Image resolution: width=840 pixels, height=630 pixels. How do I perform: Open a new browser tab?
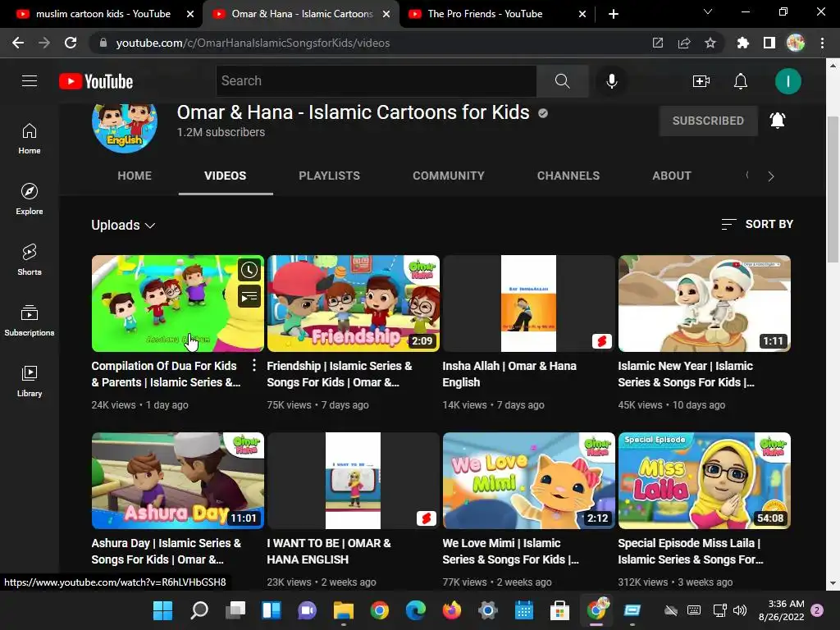point(614,14)
